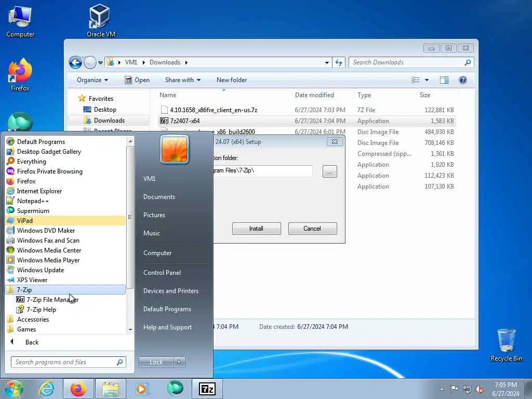Click the Change your view icon
Image resolution: width=532 pixels, height=399 pixels.
(415, 80)
